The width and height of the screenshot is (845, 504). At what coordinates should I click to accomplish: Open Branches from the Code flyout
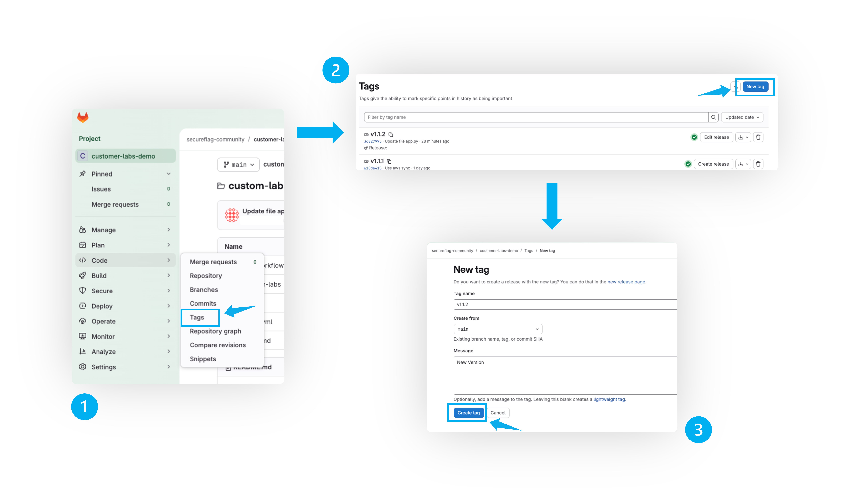204,290
